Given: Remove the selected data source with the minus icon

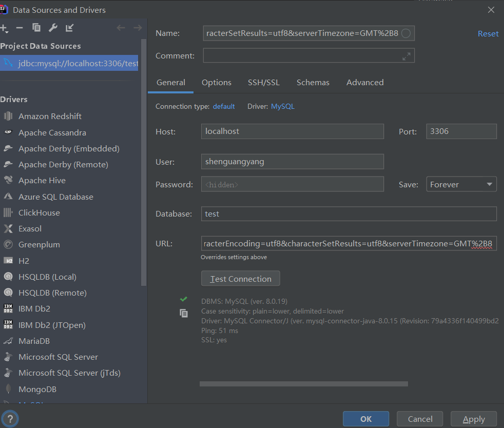Looking at the screenshot, I should pyautogui.click(x=20, y=28).
